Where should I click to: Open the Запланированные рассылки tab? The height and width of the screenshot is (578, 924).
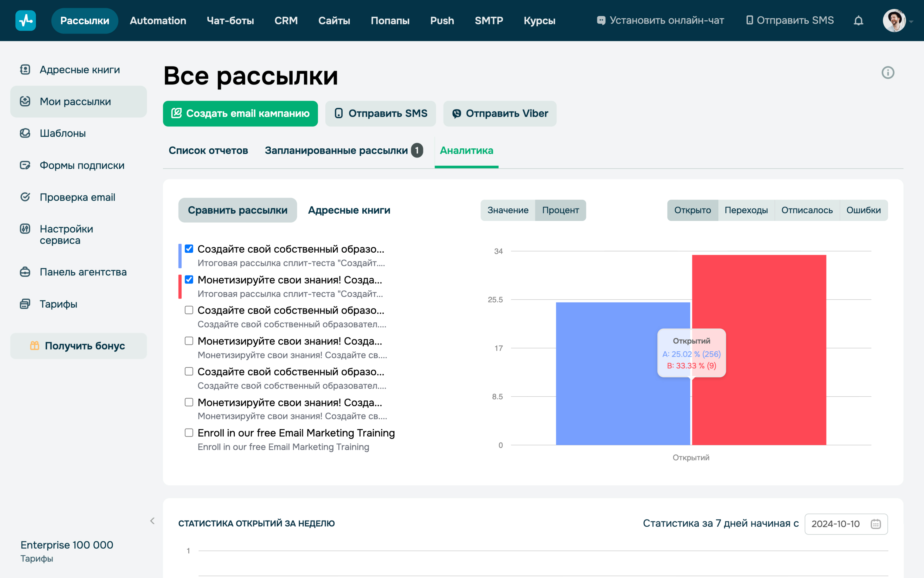[x=344, y=151]
